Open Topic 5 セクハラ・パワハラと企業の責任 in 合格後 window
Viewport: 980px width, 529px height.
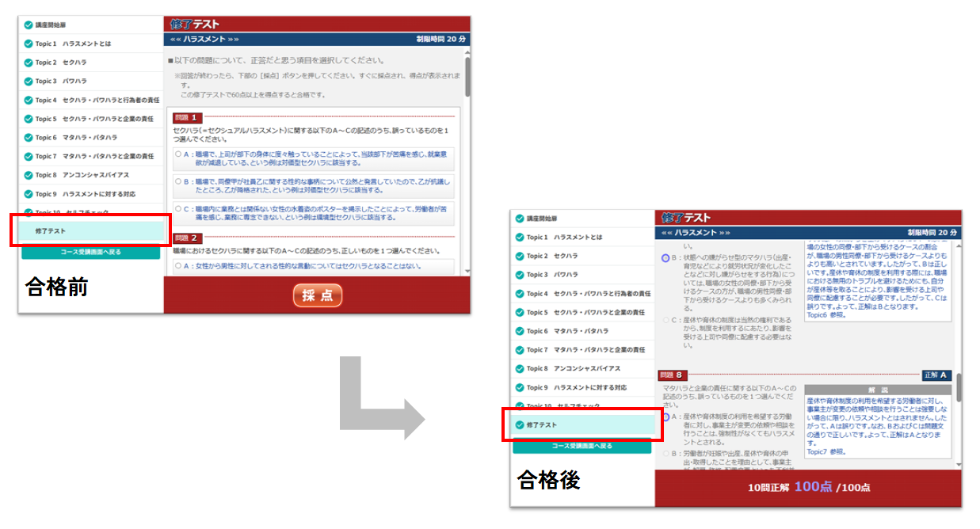click(x=583, y=312)
